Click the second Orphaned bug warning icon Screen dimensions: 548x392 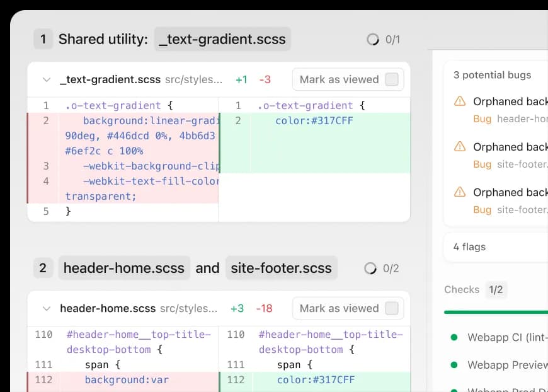[x=460, y=146]
